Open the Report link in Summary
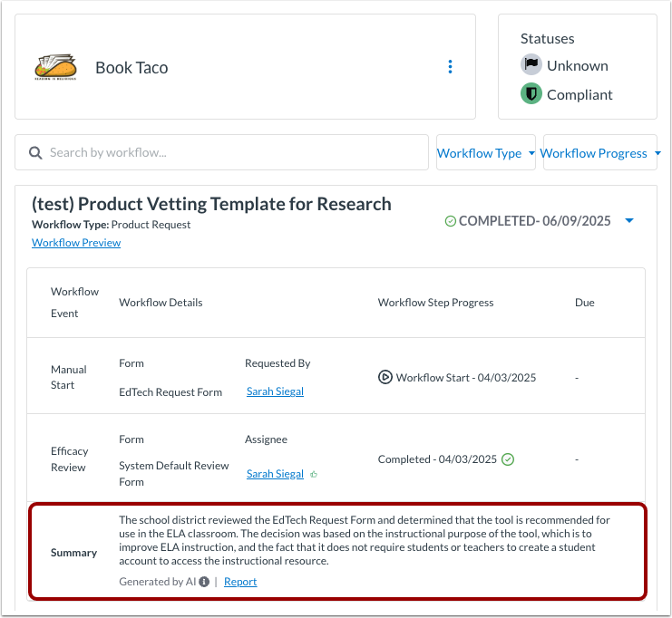 [240, 582]
